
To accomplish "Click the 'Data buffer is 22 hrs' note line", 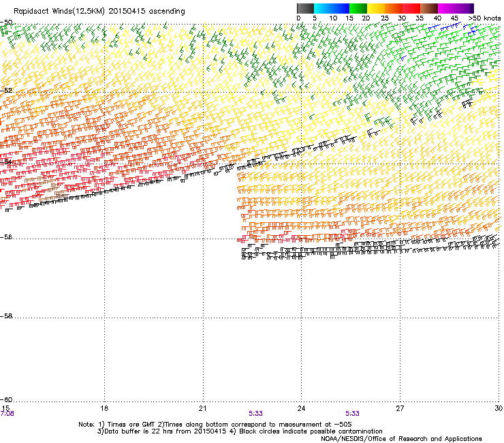I will pyautogui.click(x=240, y=431).
